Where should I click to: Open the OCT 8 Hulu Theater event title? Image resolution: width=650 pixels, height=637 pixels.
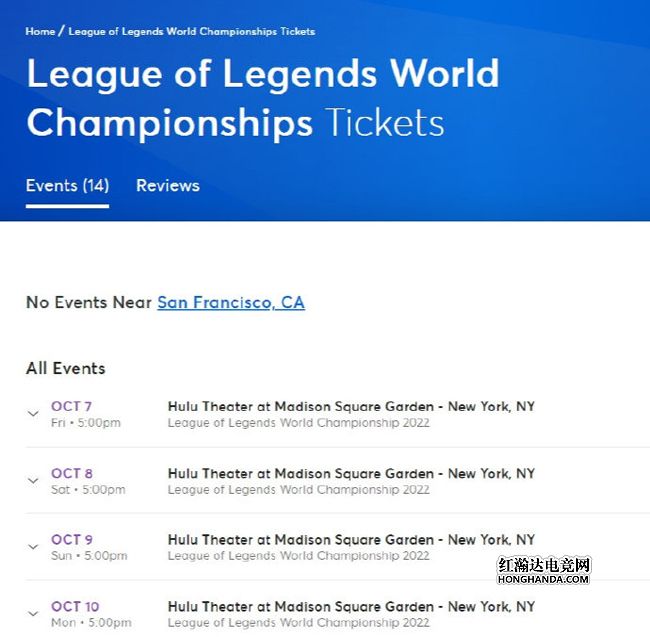click(351, 473)
